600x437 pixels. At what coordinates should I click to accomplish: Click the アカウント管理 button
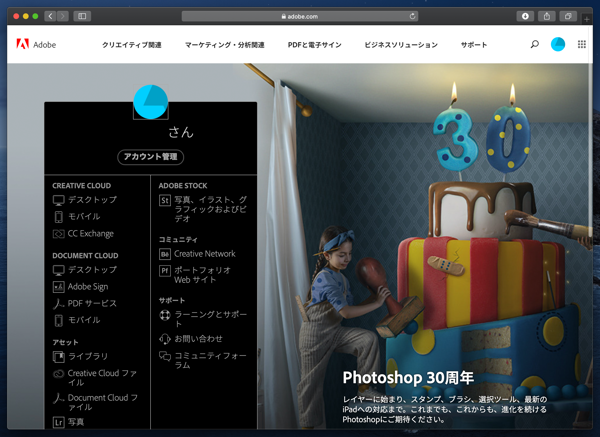click(x=150, y=157)
